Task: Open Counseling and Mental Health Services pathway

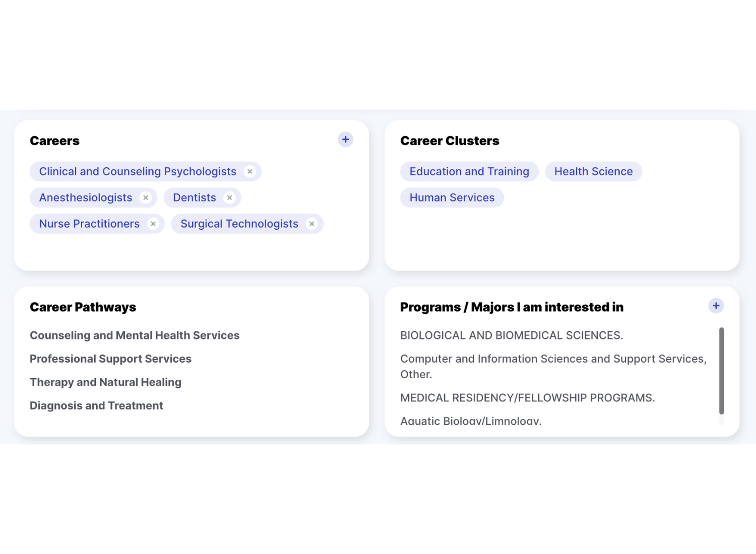Action: point(135,335)
